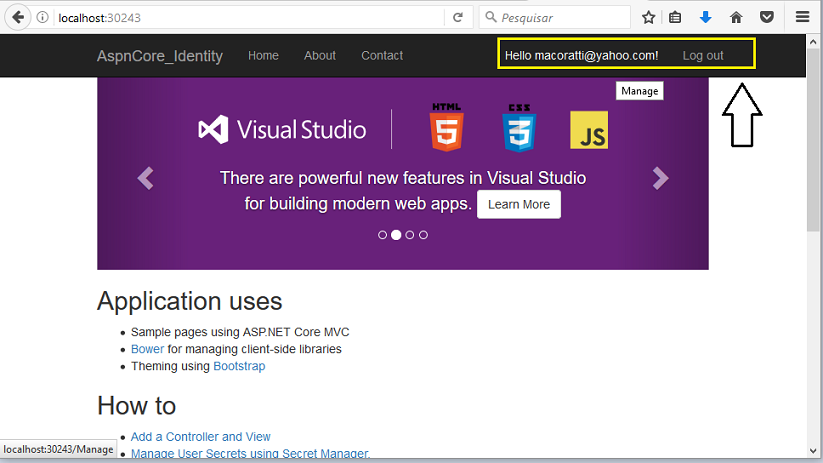This screenshot has height=463, width=823.
Task: Open Pocket shield icon
Action: 767,17
